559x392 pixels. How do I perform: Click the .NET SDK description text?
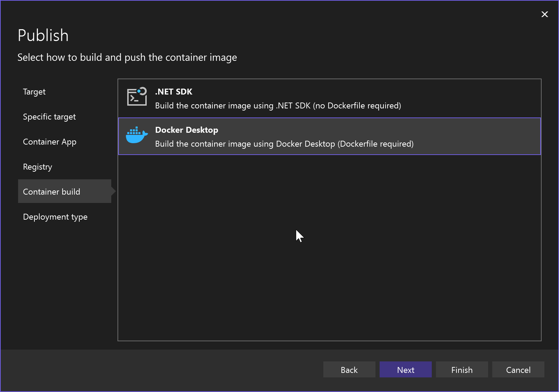[x=278, y=106]
